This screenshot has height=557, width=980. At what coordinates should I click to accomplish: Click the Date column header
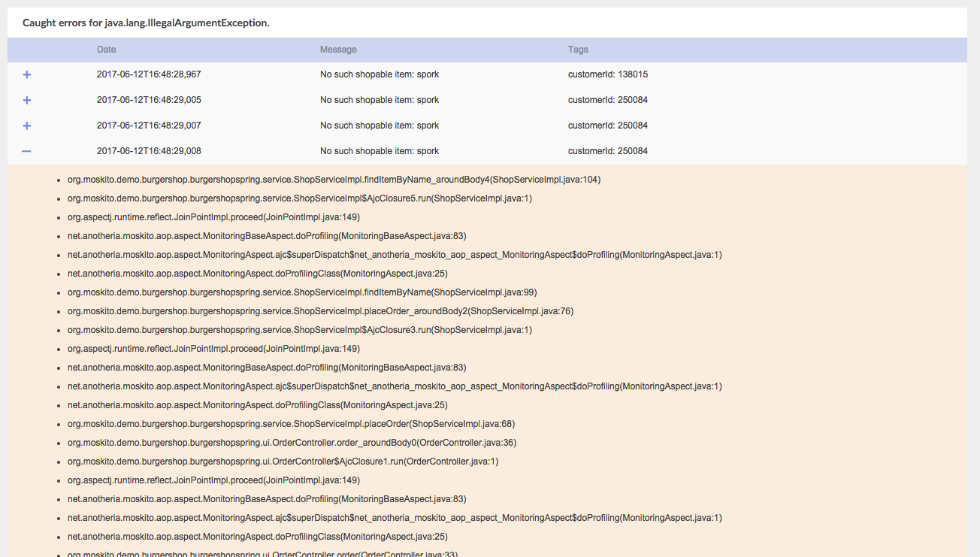[x=107, y=50]
